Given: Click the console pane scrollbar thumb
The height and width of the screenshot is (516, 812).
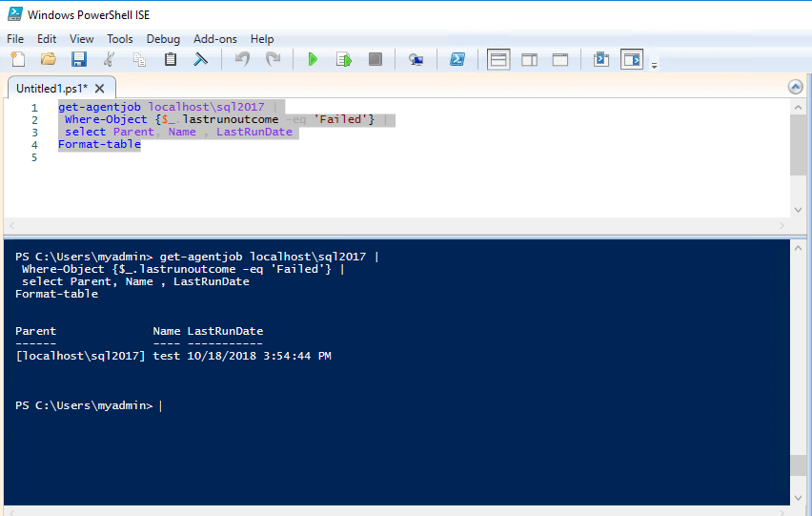Looking at the screenshot, I should pyautogui.click(x=798, y=465).
